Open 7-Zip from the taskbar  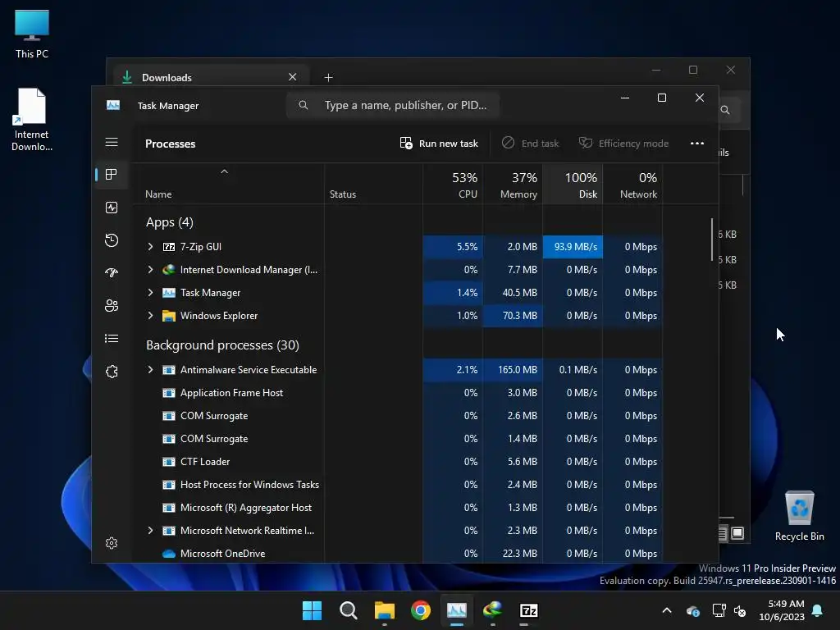529,610
